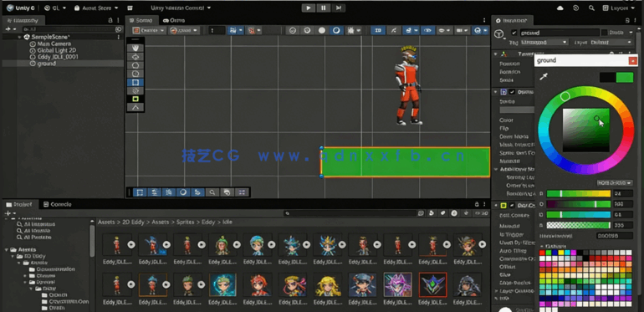Image resolution: width=644 pixels, height=312 pixels.
Task: Click the Transform component axes icon
Action: tap(504, 54)
